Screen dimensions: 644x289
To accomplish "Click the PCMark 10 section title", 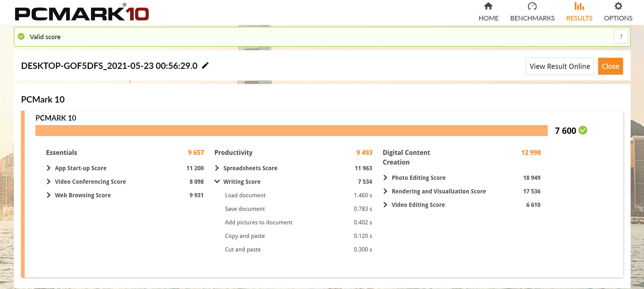I will (43, 100).
